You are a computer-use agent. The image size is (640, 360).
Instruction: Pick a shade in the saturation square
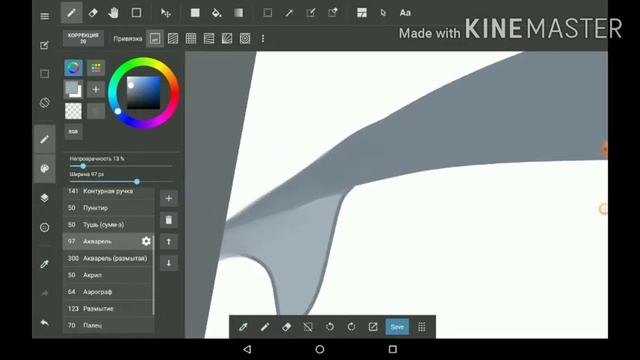click(143, 93)
